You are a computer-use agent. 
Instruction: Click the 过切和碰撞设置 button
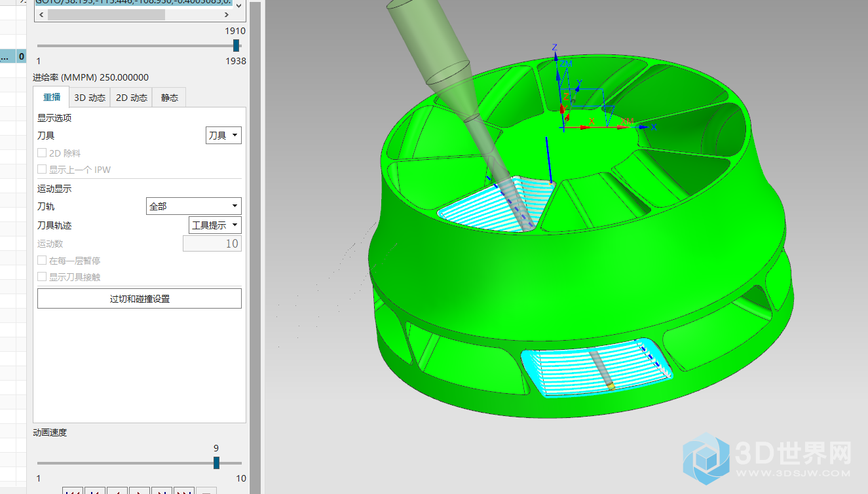tap(140, 299)
